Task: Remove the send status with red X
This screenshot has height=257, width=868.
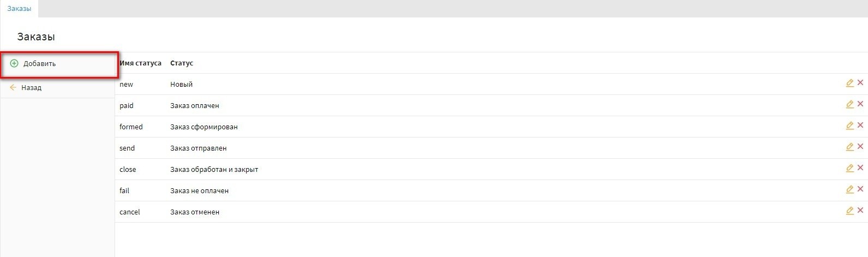Action: [860, 147]
